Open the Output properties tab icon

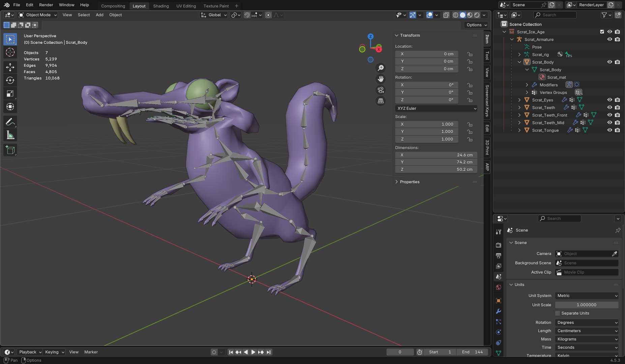coord(499,255)
